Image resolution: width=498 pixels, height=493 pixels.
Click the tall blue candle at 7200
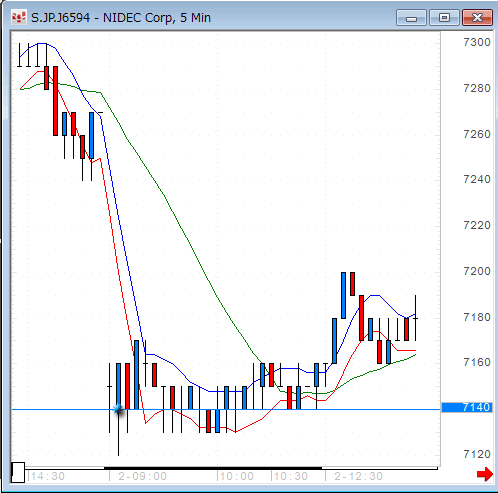(x=343, y=295)
